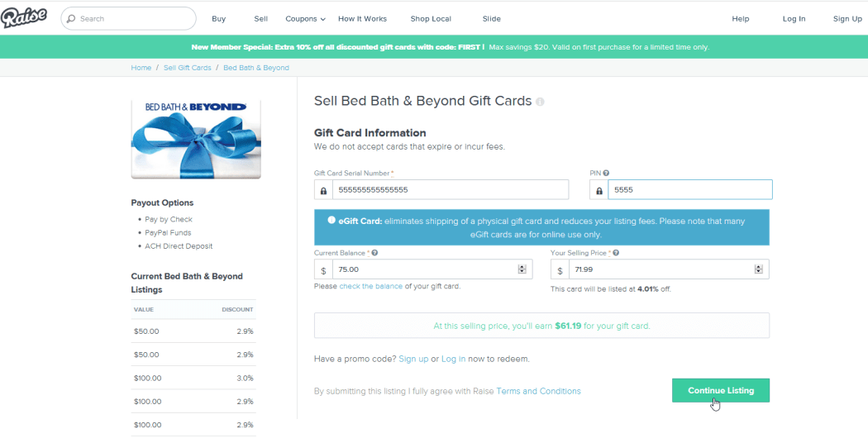Image resolution: width=868 pixels, height=443 pixels.
Task: Click the Current Balance help icon
Action: pos(374,253)
